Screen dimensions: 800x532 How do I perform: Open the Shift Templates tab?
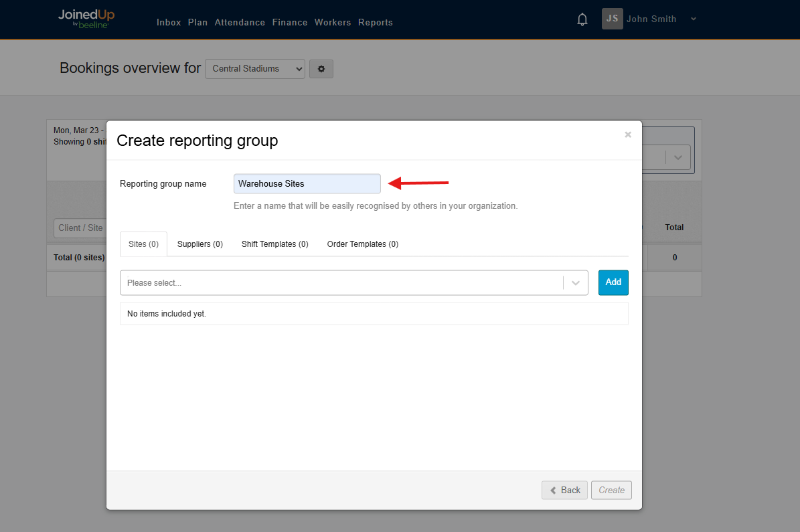pyautogui.click(x=274, y=244)
